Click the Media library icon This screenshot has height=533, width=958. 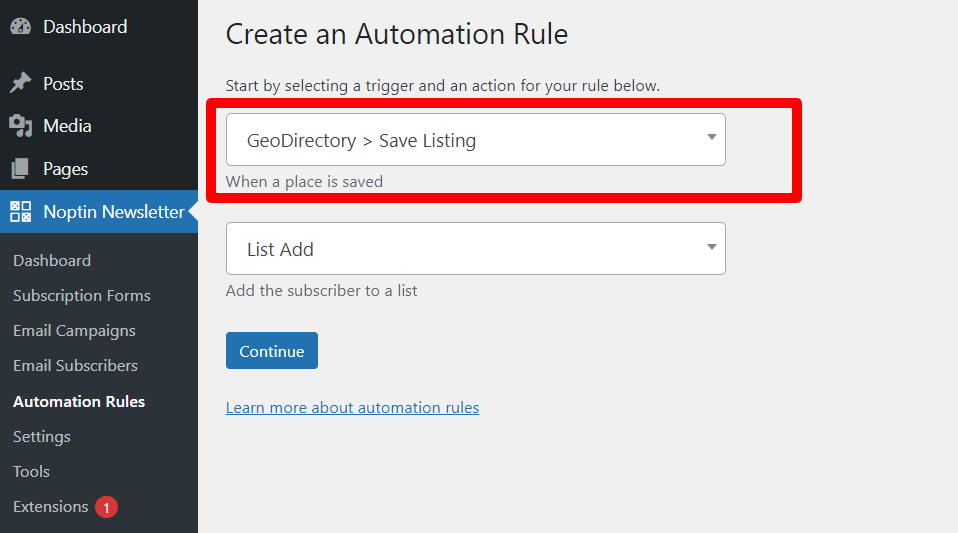(21, 126)
